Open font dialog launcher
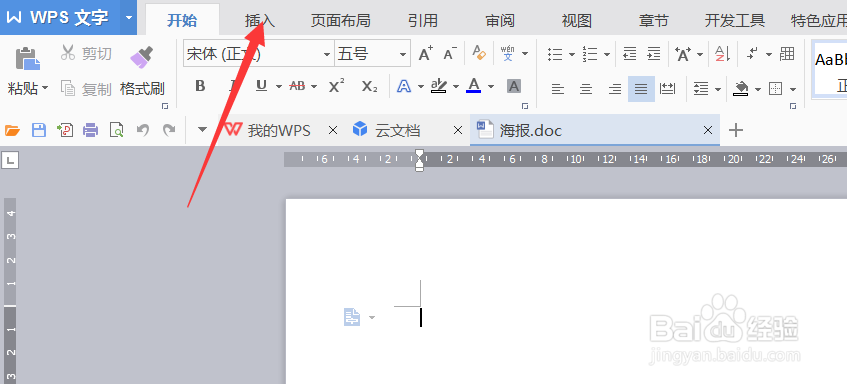Viewport: 847px width, 384px height. 524,106
